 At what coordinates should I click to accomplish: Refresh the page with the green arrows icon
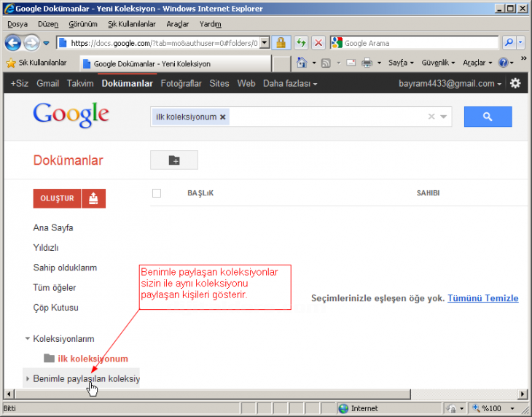point(300,43)
